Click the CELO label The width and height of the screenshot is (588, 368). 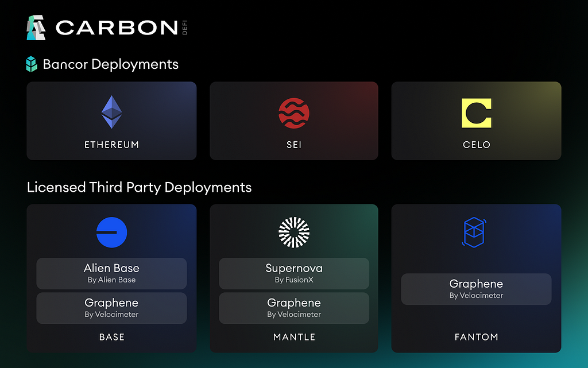476,145
